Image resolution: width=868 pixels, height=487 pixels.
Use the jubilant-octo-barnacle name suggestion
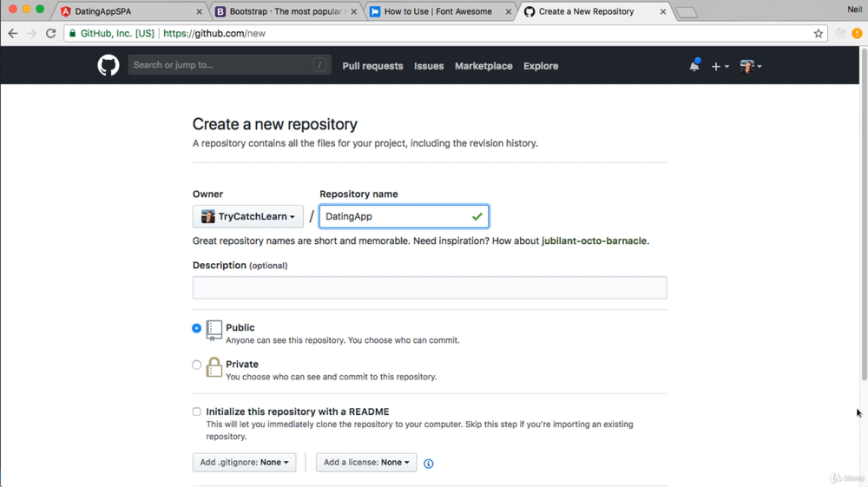pyautogui.click(x=595, y=240)
